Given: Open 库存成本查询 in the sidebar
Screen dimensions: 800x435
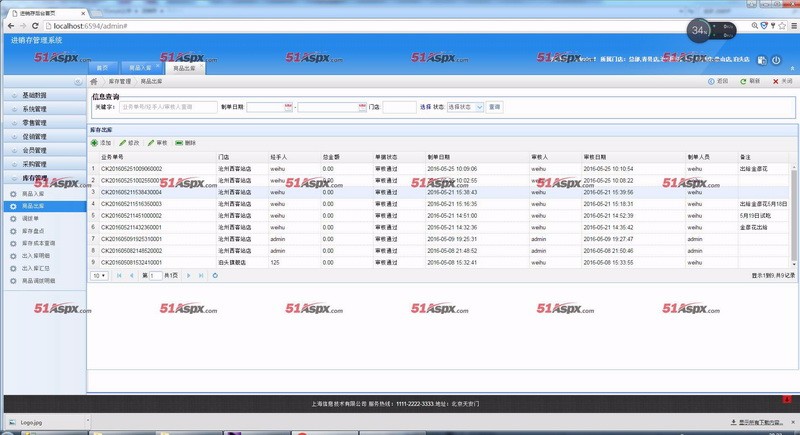Looking at the screenshot, I should (x=38, y=244).
